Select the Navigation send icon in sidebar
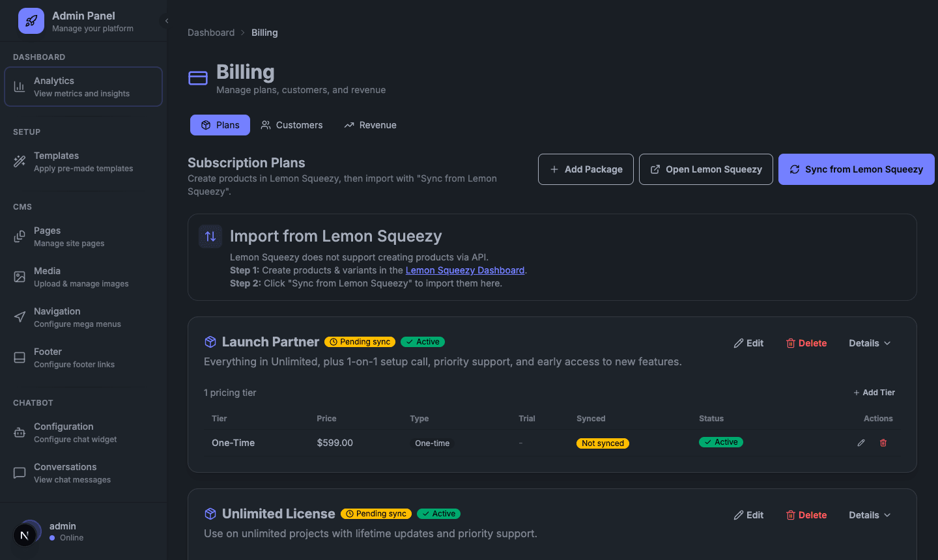Screen dimensions: 938x560 pos(20,316)
